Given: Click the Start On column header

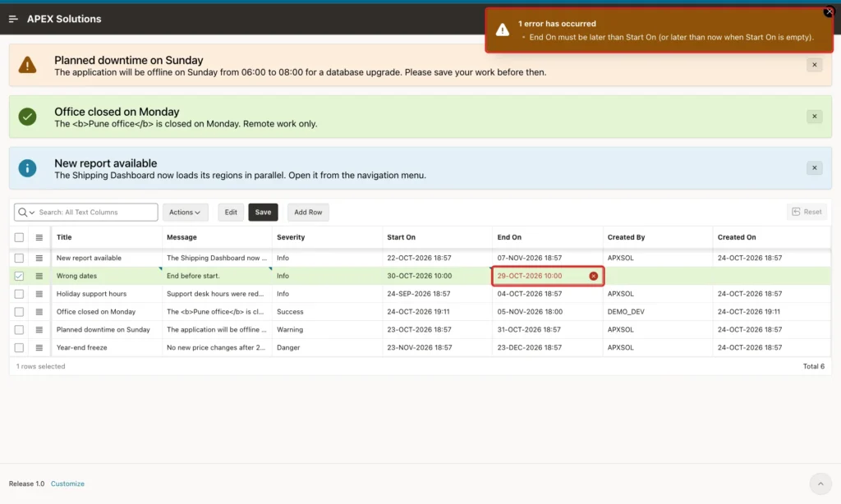Looking at the screenshot, I should coord(437,237).
